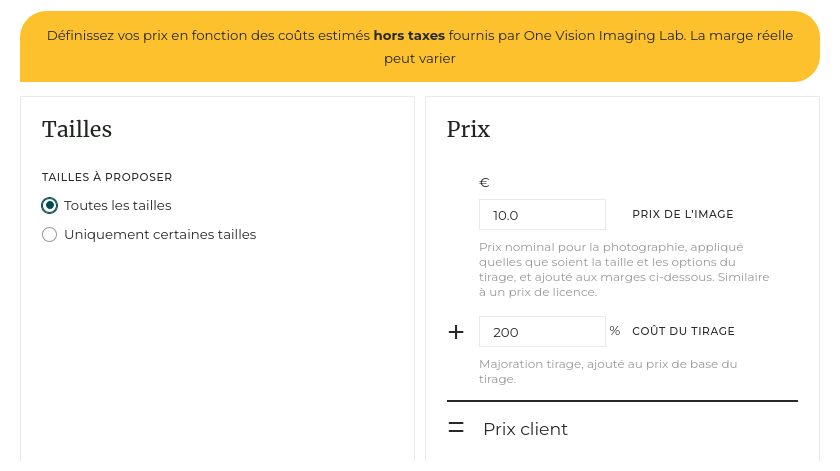This screenshot has width=840, height=471.
Task: Click the plus sign before print markup
Action: pyautogui.click(x=456, y=332)
